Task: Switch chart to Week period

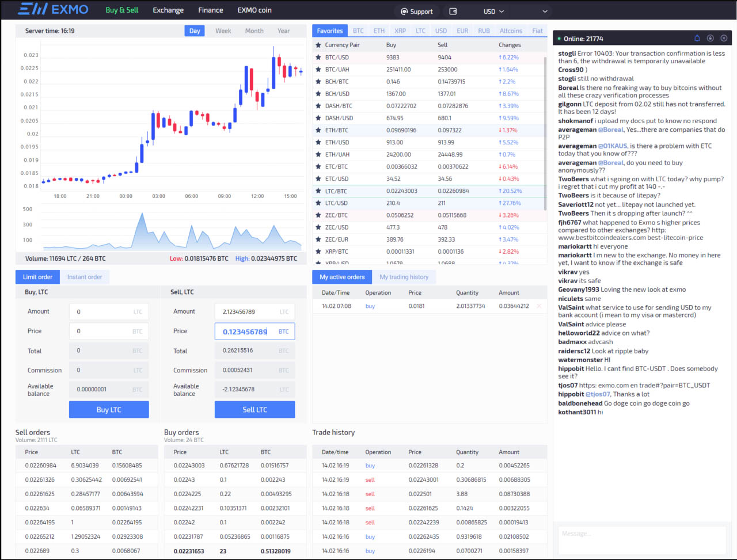Action: tap(223, 31)
